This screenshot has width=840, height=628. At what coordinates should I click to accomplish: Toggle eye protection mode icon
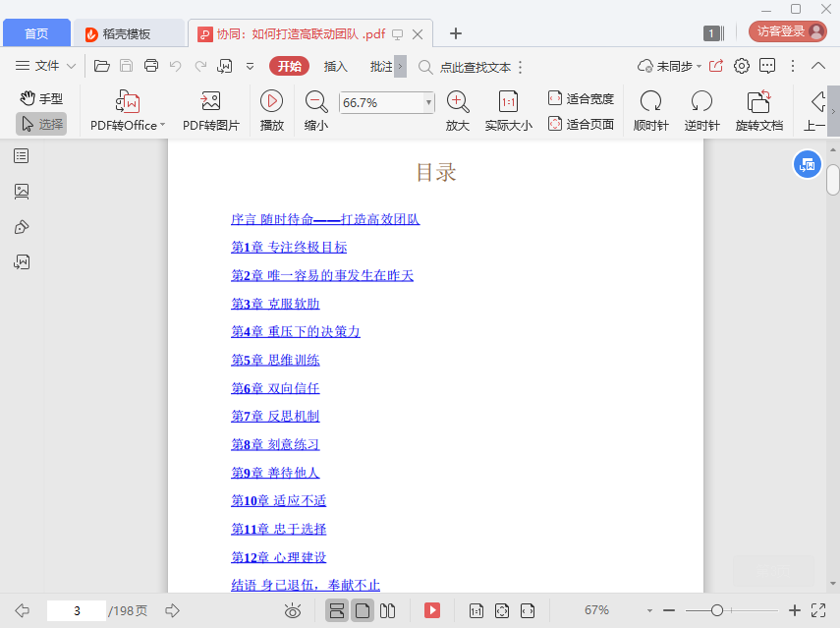pyautogui.click(x=293, y=610)
